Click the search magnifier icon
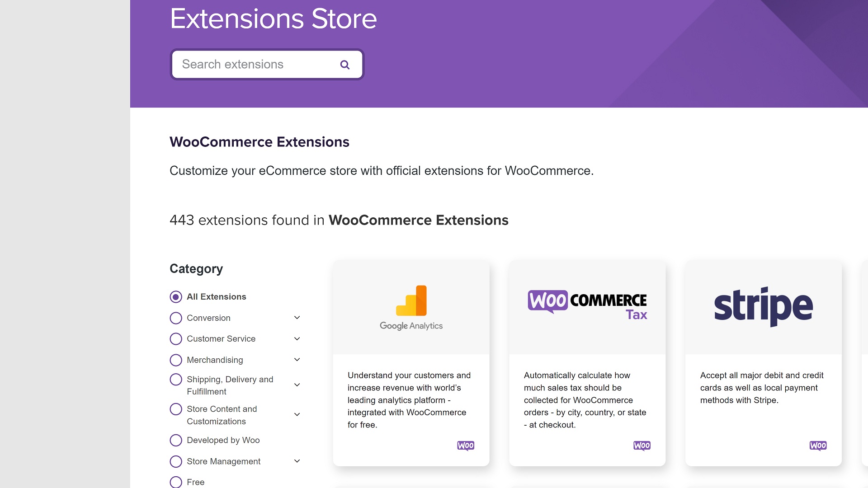Image resolution: width=868 pixels, height=488 pixels. 345,64
